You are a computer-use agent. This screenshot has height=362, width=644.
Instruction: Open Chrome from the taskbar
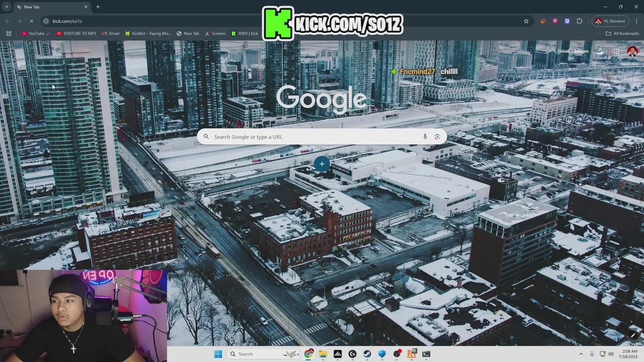[x=308, y=354]
